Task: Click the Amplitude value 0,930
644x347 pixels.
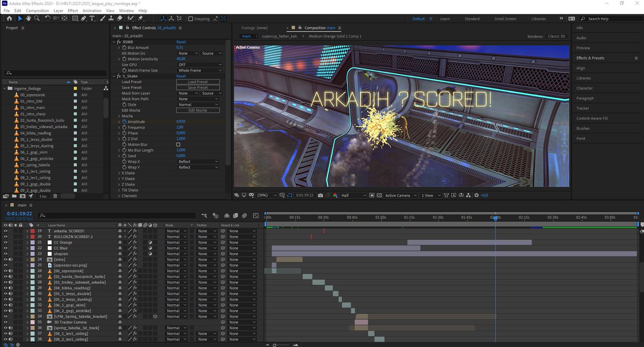Action: (x=181, y=122)
